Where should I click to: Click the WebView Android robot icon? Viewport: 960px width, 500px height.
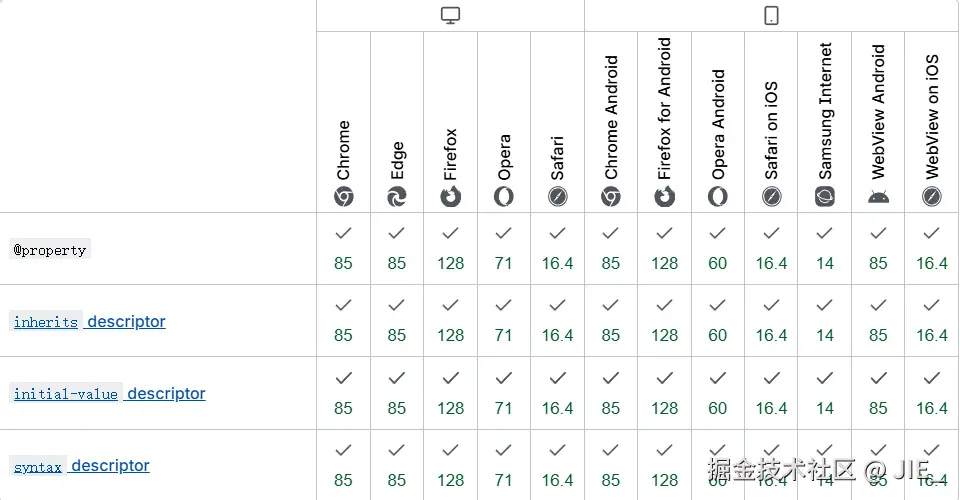(x=878, y=197)
